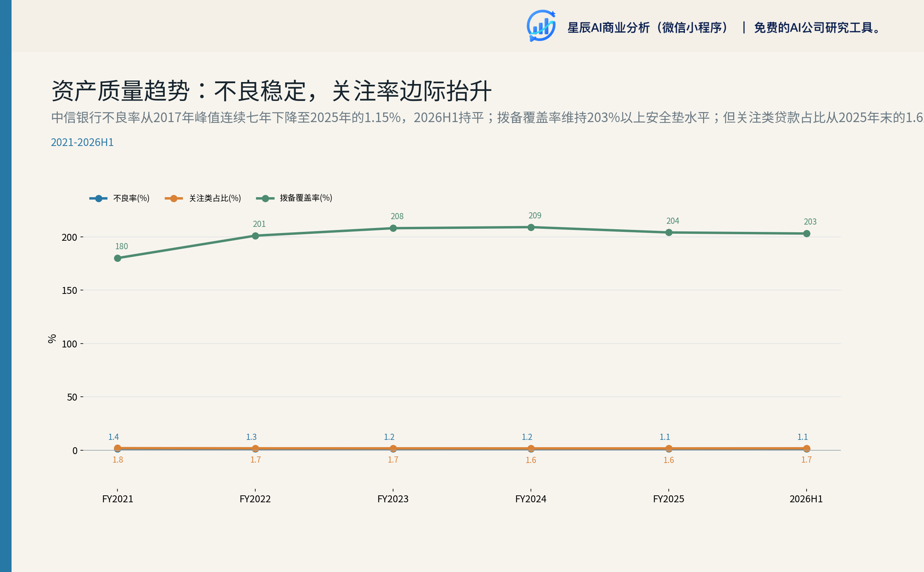Click the orange label 1.7 at 2026H1

(x=807, y=460)
